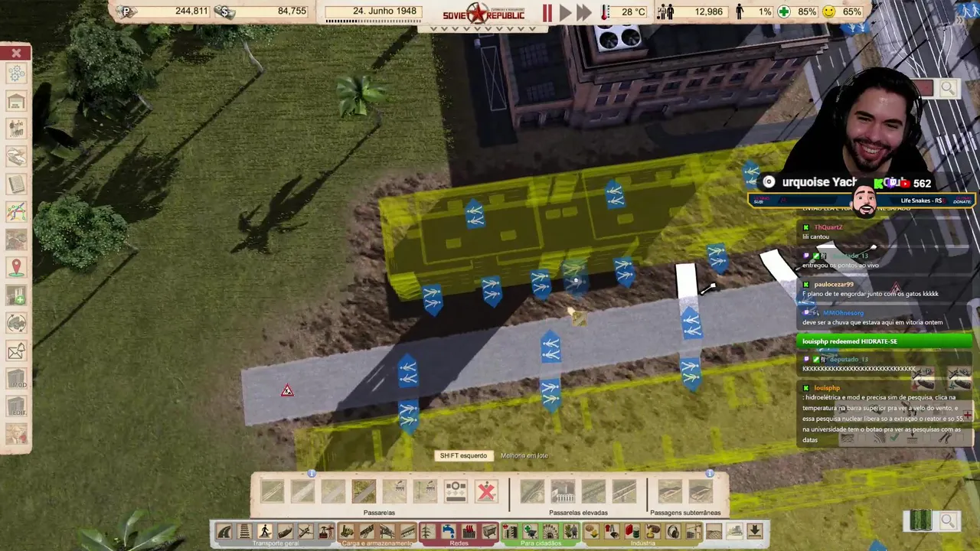
Task: Open the MOD buildings icon
Action: point(17,379)
